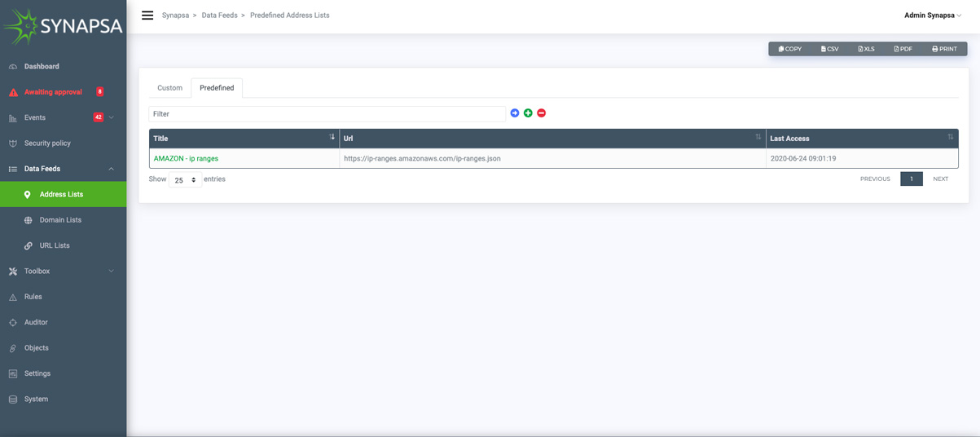Click the Synapsa breadcrumb link
Screen dimensions: 980x437
coord(175,15)
